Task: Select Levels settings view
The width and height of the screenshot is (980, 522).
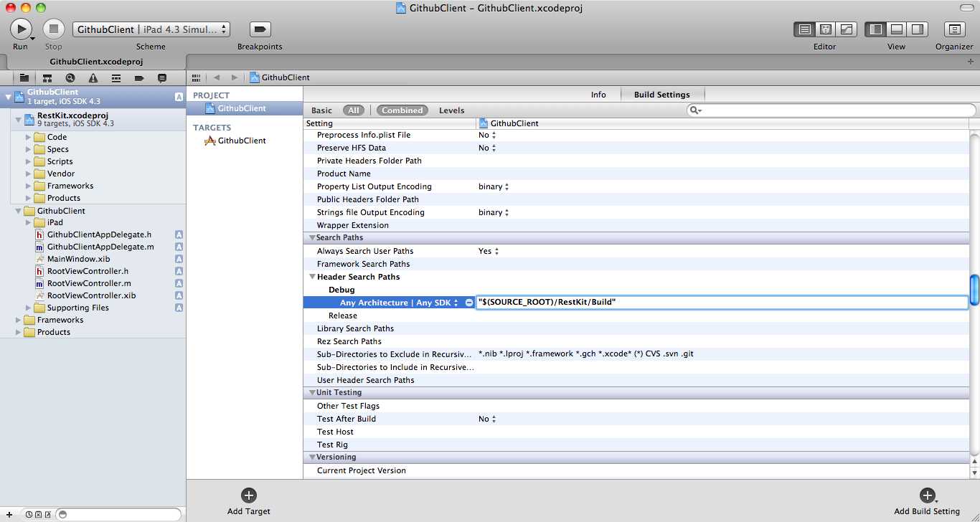Action: [451, 110]
